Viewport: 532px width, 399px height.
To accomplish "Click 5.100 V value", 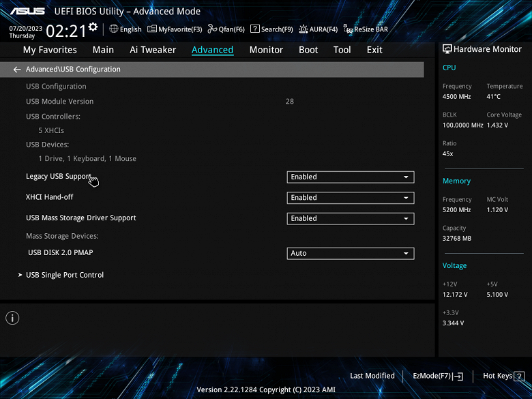I will (x=497, y=295).
